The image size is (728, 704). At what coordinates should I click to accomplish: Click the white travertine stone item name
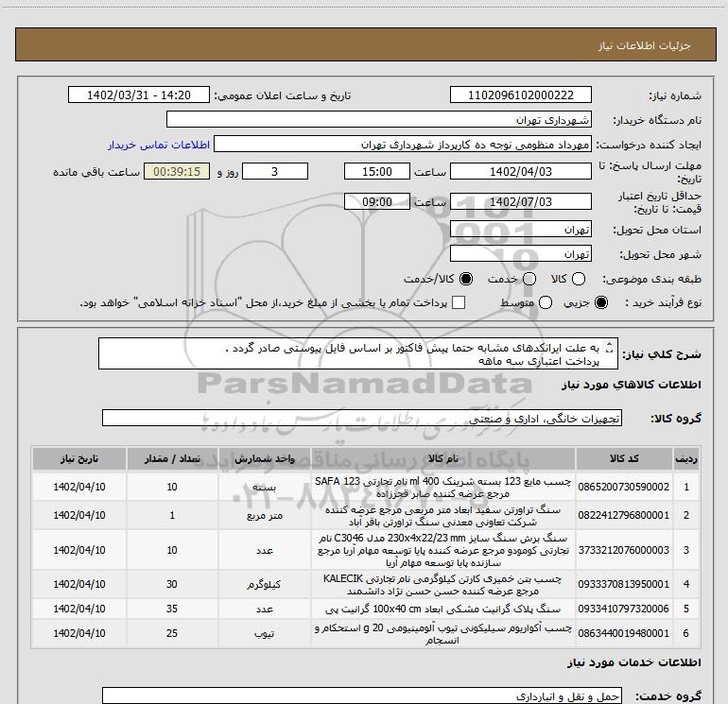[x=442, y=516]
